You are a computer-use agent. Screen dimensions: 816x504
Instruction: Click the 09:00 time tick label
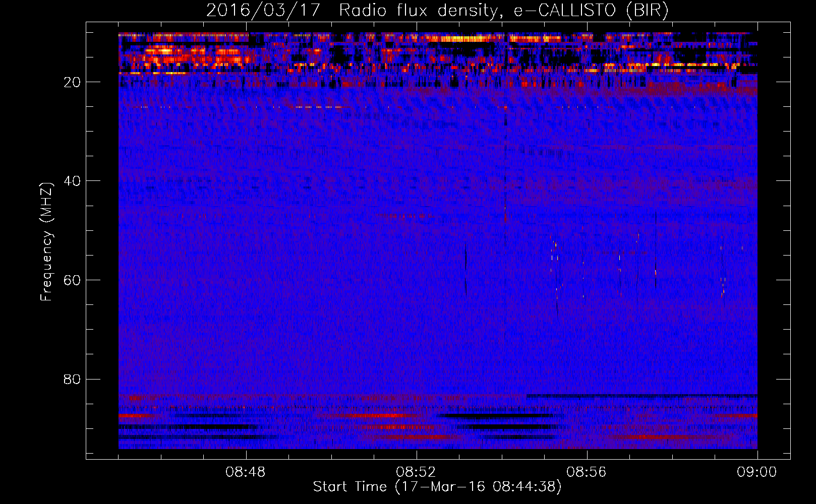click(x=757, y=472)
